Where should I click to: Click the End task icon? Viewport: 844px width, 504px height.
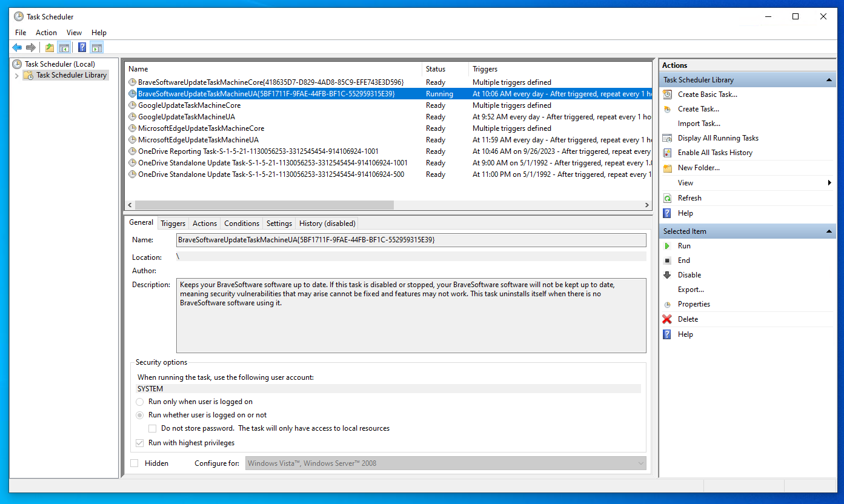tap(667, 260)
